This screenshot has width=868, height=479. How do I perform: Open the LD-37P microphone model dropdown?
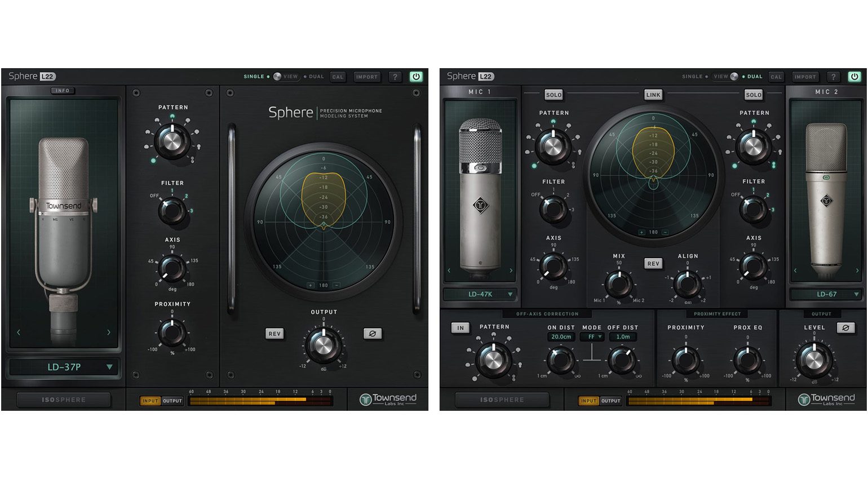(64, 367)
